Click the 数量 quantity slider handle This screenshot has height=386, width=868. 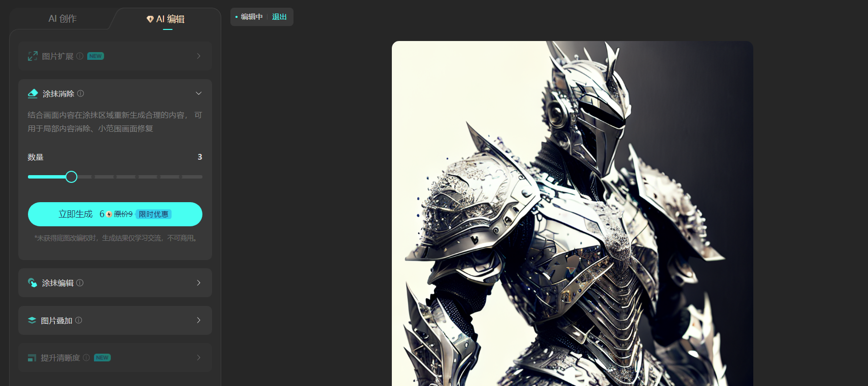(71, 177)
